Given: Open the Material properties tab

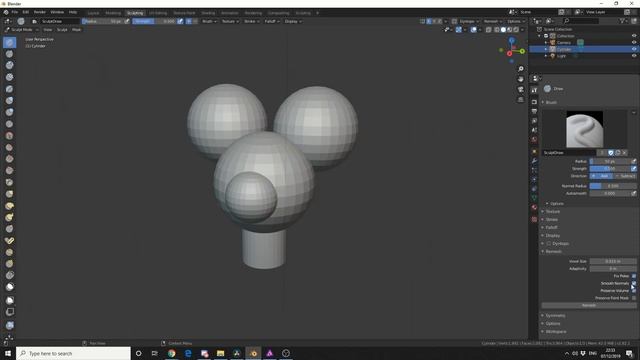Looking at the screenshot, I should coord(534,207).
